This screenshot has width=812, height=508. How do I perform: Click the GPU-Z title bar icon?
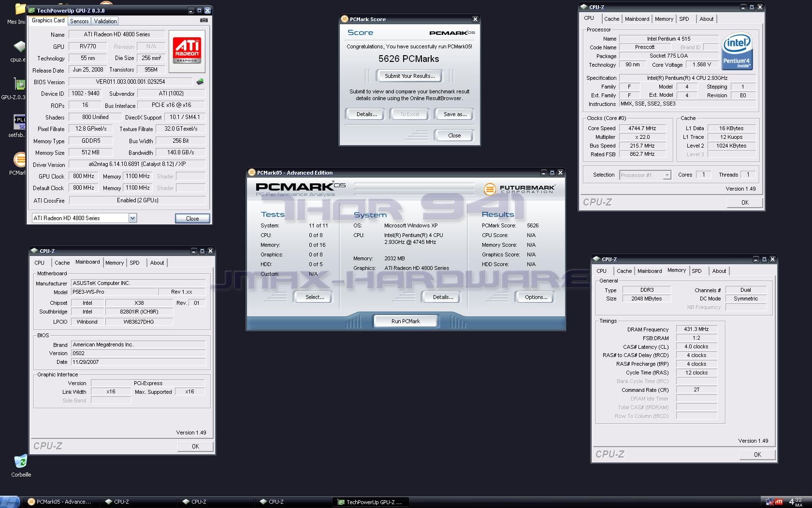pyautogui.click(x=32, y=10)
